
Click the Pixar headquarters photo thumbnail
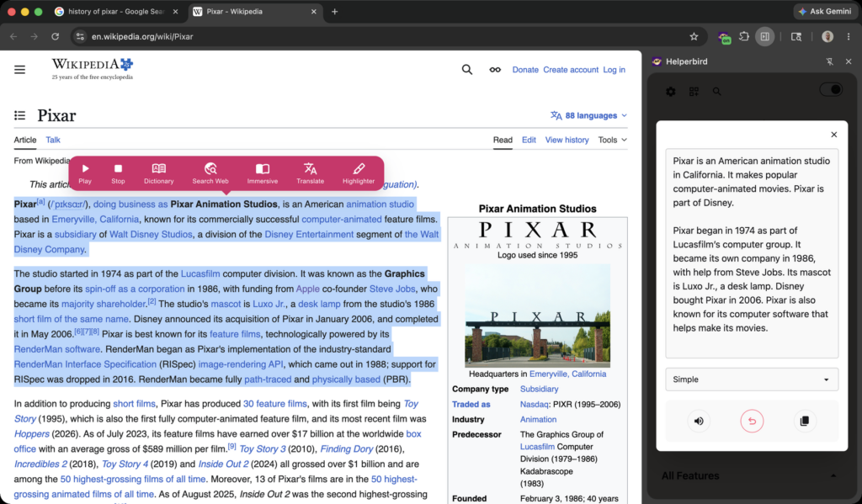pos(537,316)
